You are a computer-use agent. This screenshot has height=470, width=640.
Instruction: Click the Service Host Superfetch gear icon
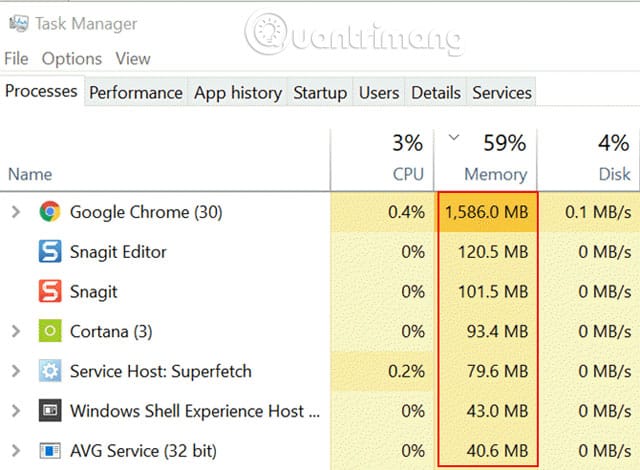50,370
